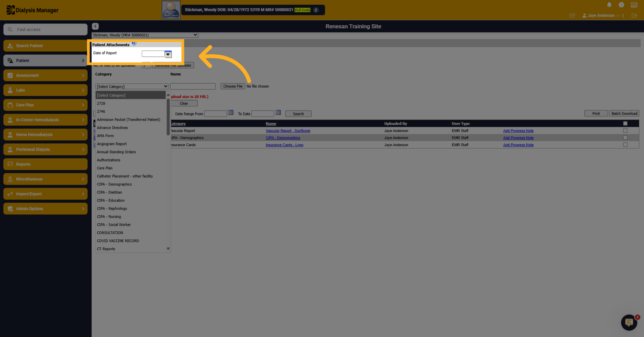Click the attachment Name input field

tap(193, 86)
